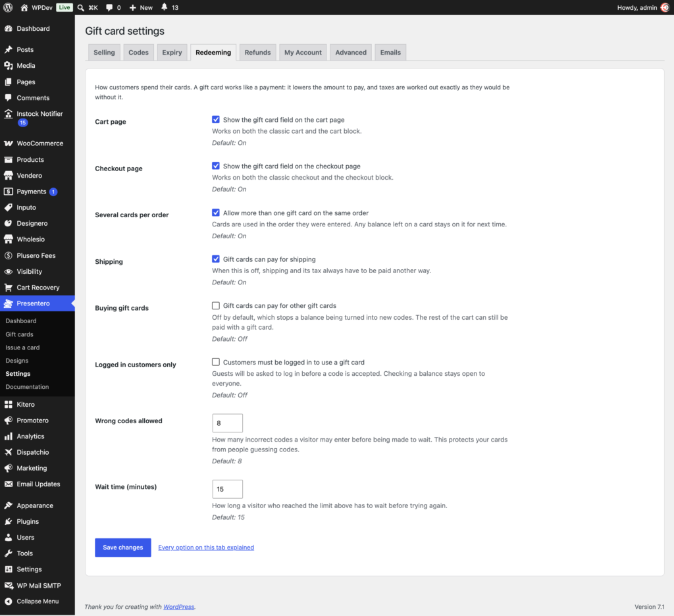Click the Instock Notifier icon

point(8,113)
